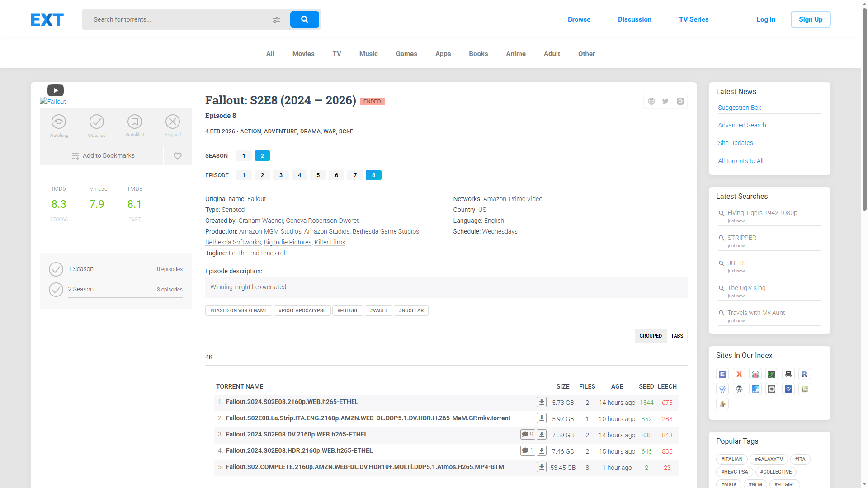Open the Anime category tab
Screen dimensions: 868x488
(x=515, y=54)
